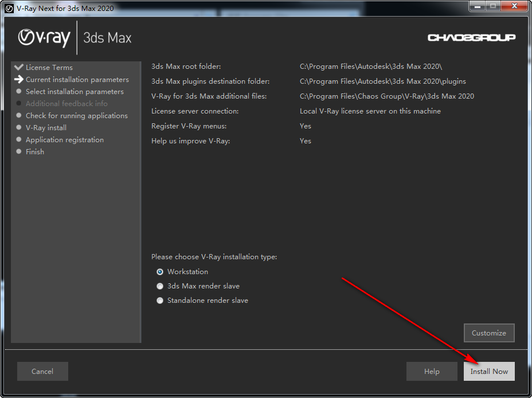Click the Local V-Ray license server value

[370, 111]
